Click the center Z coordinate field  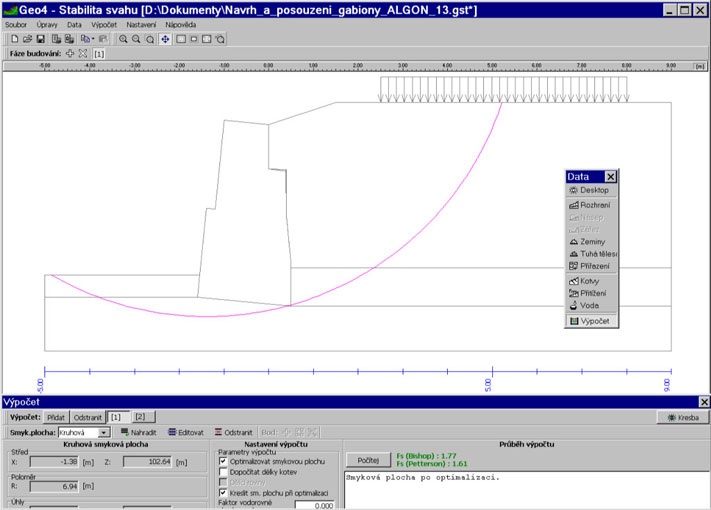click(x=148, y=462)
